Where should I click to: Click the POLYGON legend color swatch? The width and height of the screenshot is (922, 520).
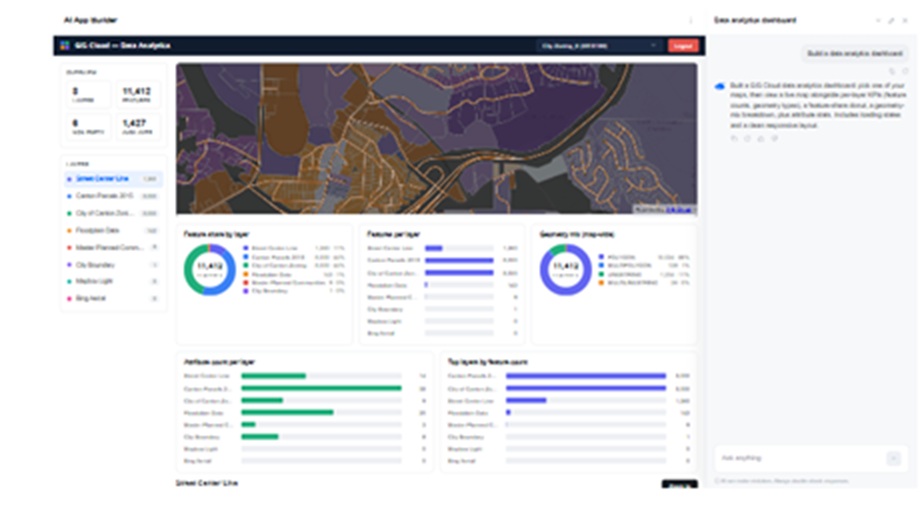tap(601, 257)
